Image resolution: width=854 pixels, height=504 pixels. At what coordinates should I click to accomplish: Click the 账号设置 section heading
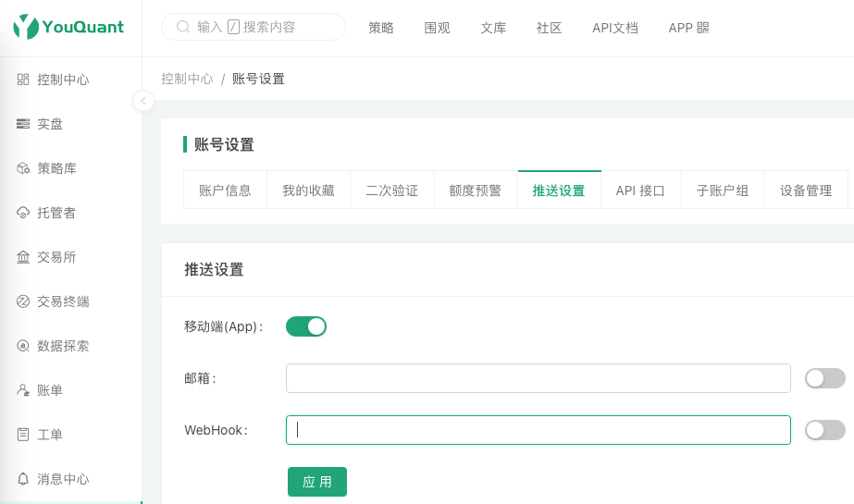coord(225,145)
